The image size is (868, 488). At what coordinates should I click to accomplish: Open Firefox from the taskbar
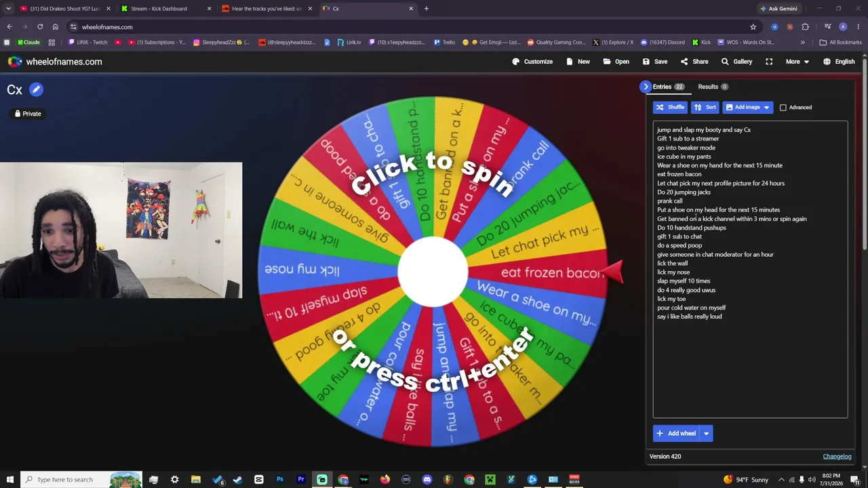click(384, 480)
